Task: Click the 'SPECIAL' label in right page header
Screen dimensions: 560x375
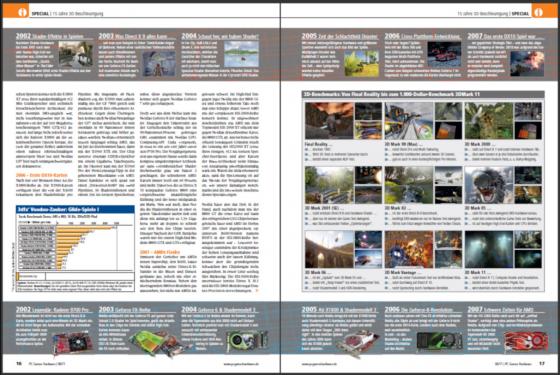Action: click(520, 14)
